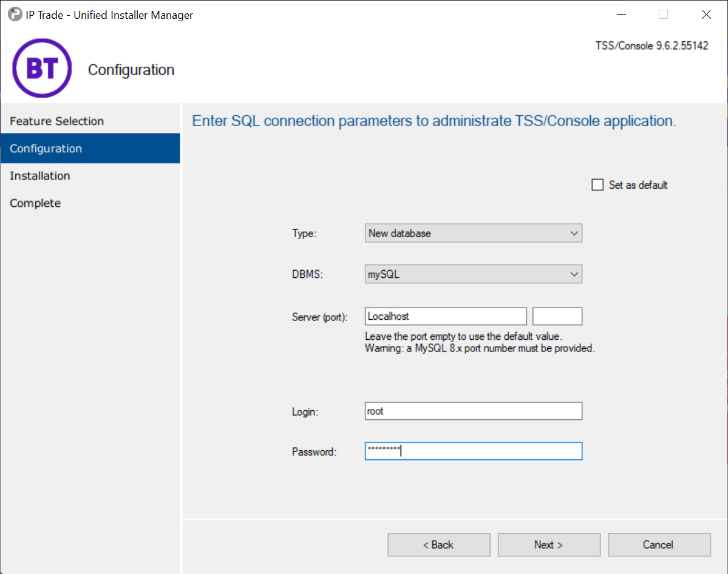Image resolution: width=728 pixels, height=574 pixels.
Task: Focus the empty port number field
Action: click(x=557, y=317)
